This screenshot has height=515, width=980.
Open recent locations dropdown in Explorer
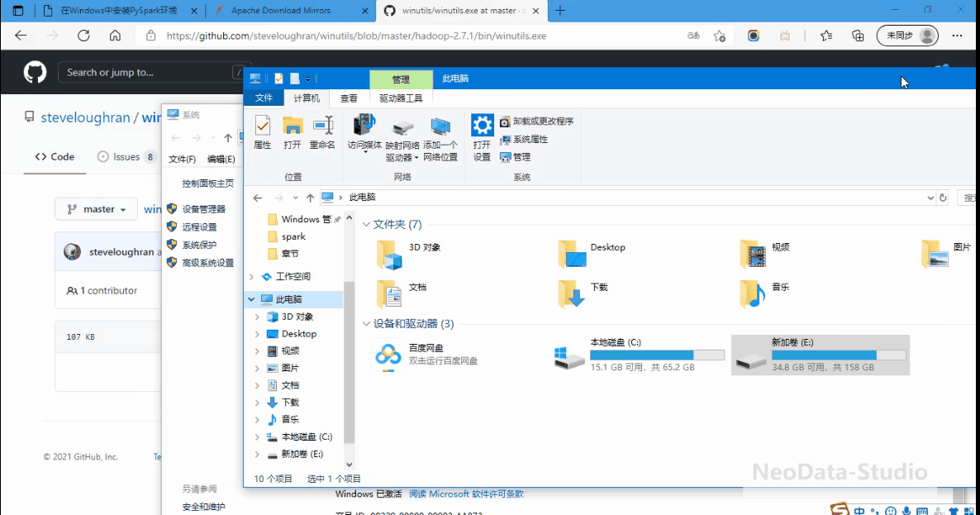296,198
